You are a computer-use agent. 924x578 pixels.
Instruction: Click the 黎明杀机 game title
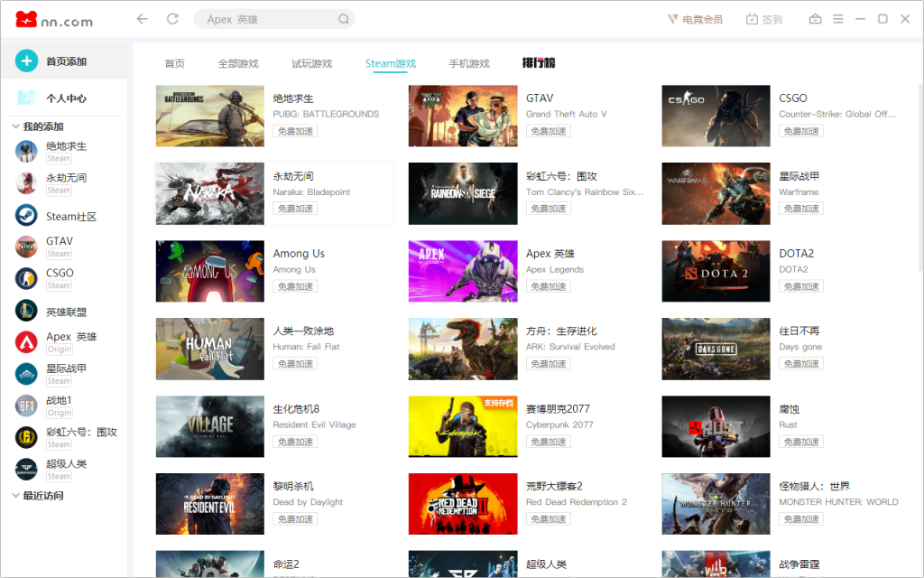[293, 486]
